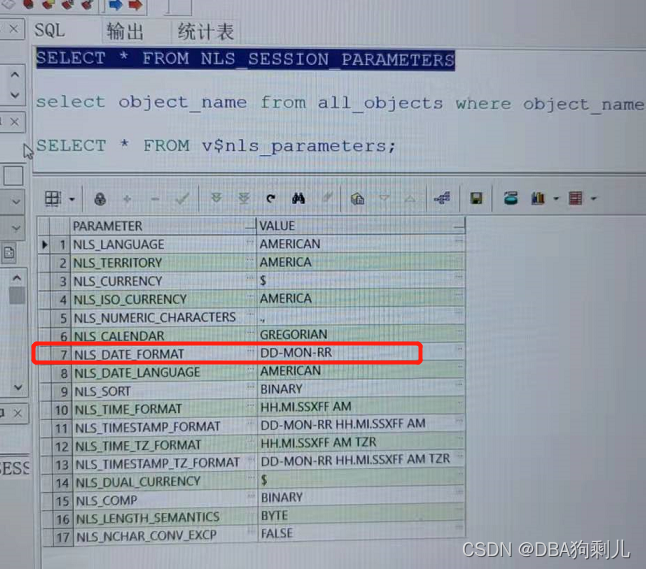Expand the dropdown arrow next to report icon
This screenshot has height=569, width=646.
(594, 199)
